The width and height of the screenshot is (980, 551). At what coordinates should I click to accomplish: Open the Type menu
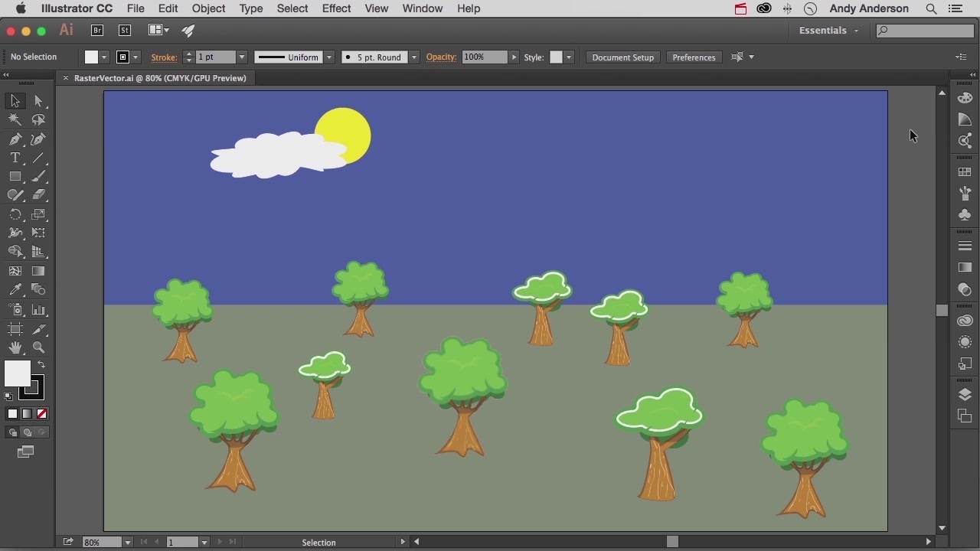click(x=250, y=8)
